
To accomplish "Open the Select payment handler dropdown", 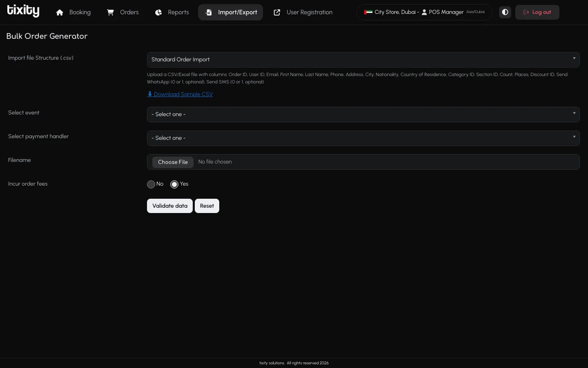I will 363,138.
